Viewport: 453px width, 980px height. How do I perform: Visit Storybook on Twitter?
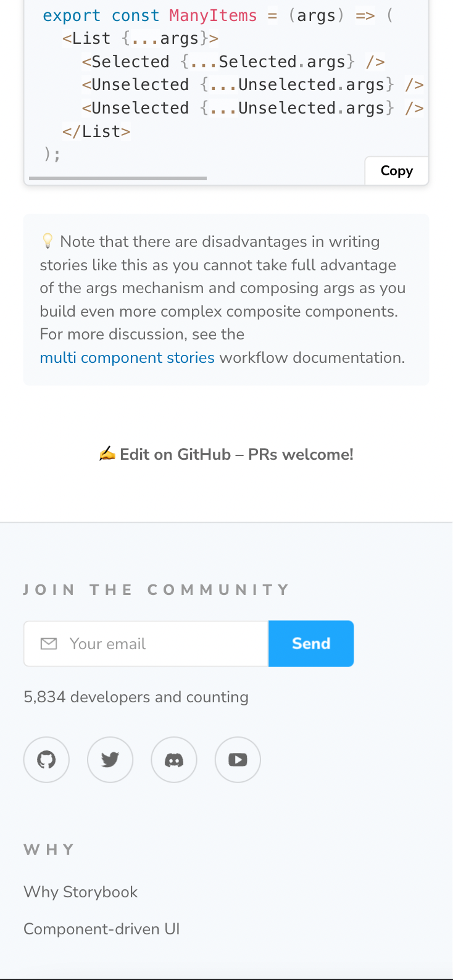(x=110, y=760)
